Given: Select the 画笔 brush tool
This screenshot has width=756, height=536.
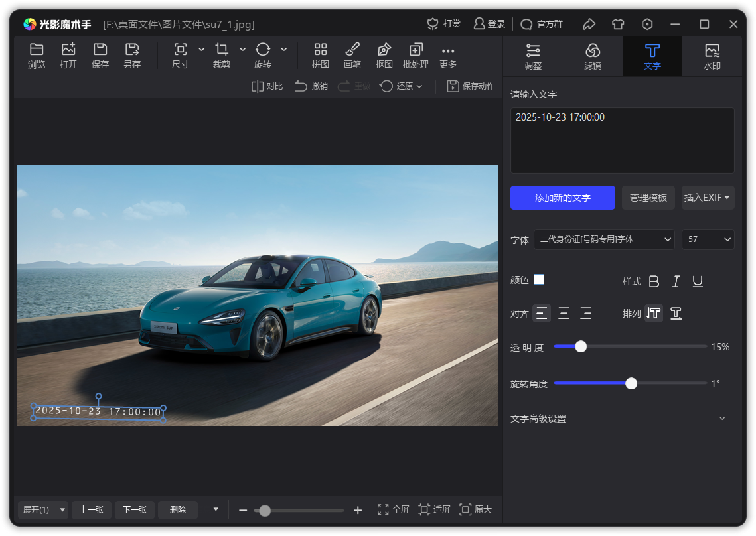Looking at the screenshot, I should (x=352, y=56).
